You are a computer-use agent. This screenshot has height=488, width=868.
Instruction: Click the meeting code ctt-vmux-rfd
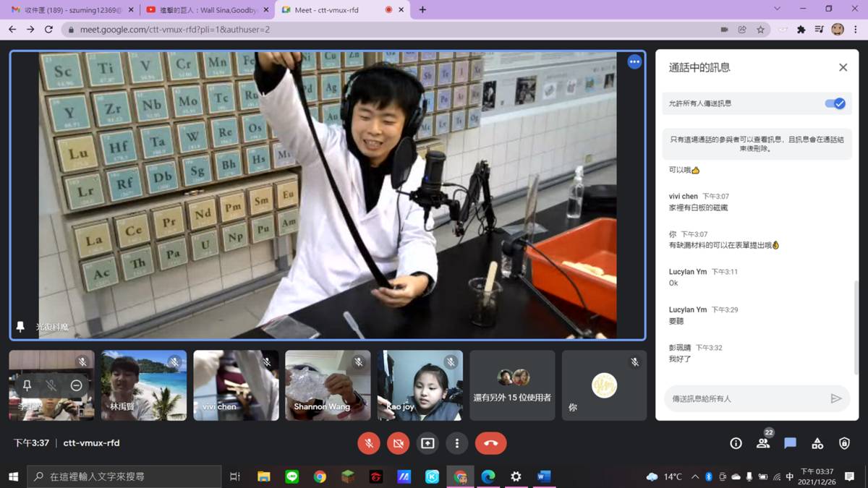[x=91, y=443]
